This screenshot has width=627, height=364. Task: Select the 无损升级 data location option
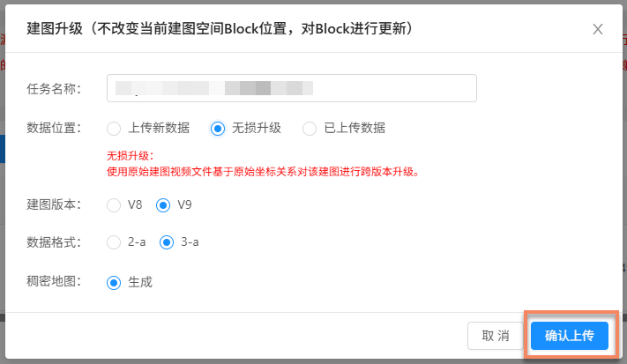(217, 128)
